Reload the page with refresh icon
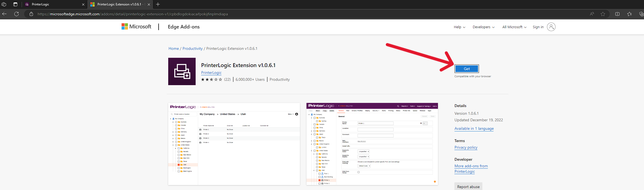Screen dimensions: 644x190 (16, 14)
